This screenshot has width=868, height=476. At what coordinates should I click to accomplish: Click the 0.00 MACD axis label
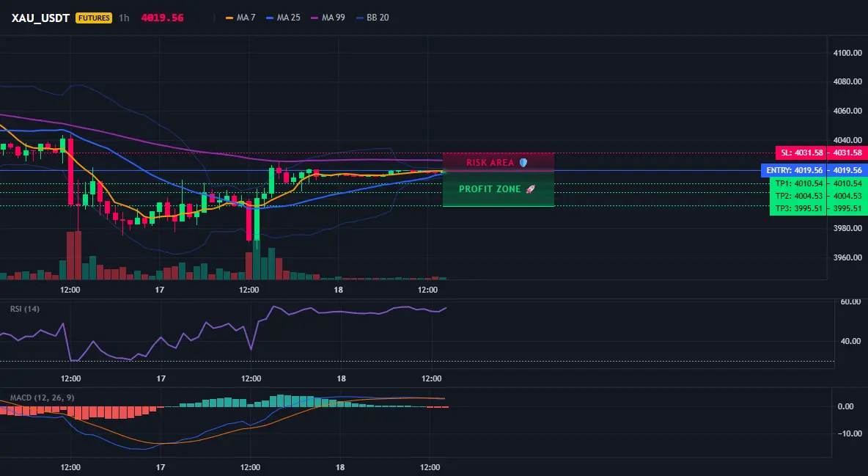tap(845, 406)
